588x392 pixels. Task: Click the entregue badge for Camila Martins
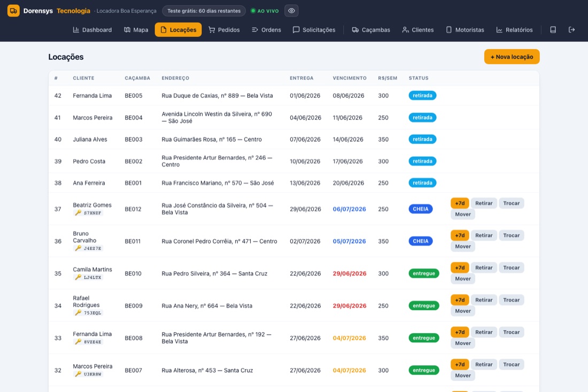click(424, 273)
